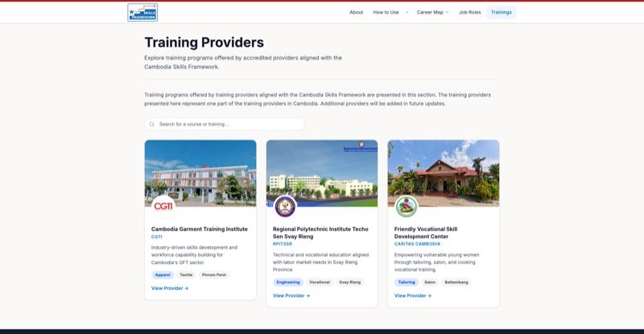Open the Cambodia Garment Training Institute building photo
The height and width of the screenshot is (334, 644).
(200, 173)
